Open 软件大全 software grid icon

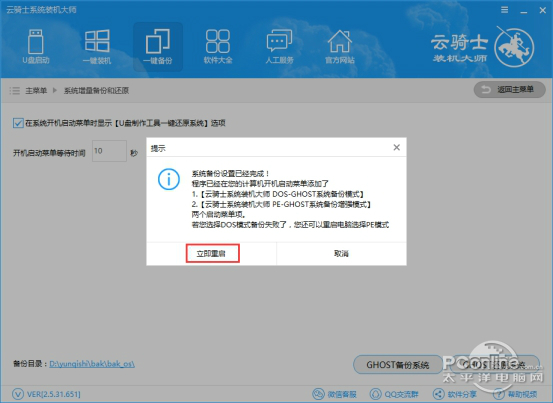point(218,47)
